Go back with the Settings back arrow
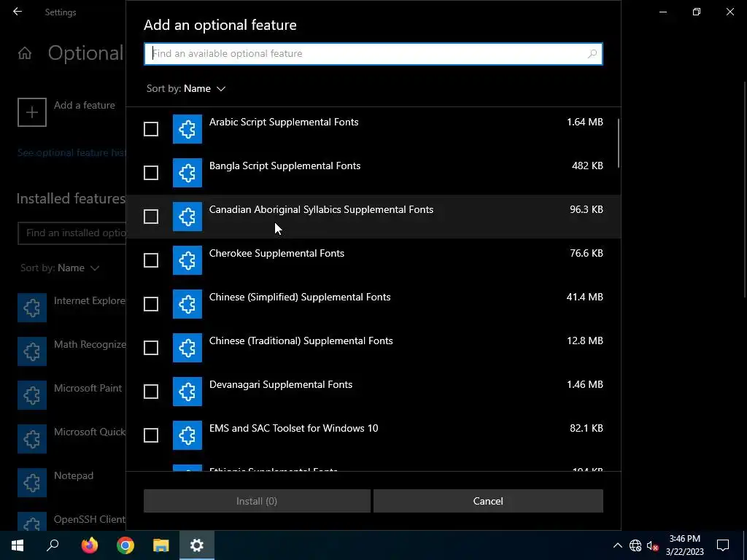The height and width of the screenshot is (560, 747). coord(18,12)
